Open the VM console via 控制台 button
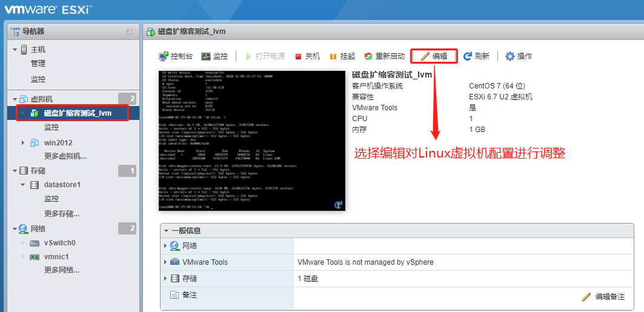 (175, 56)
